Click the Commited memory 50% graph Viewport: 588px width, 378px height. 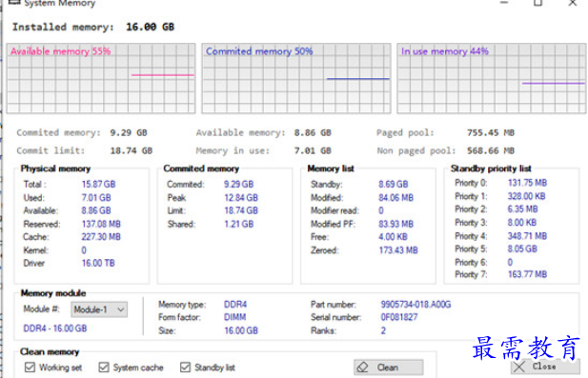296,78
